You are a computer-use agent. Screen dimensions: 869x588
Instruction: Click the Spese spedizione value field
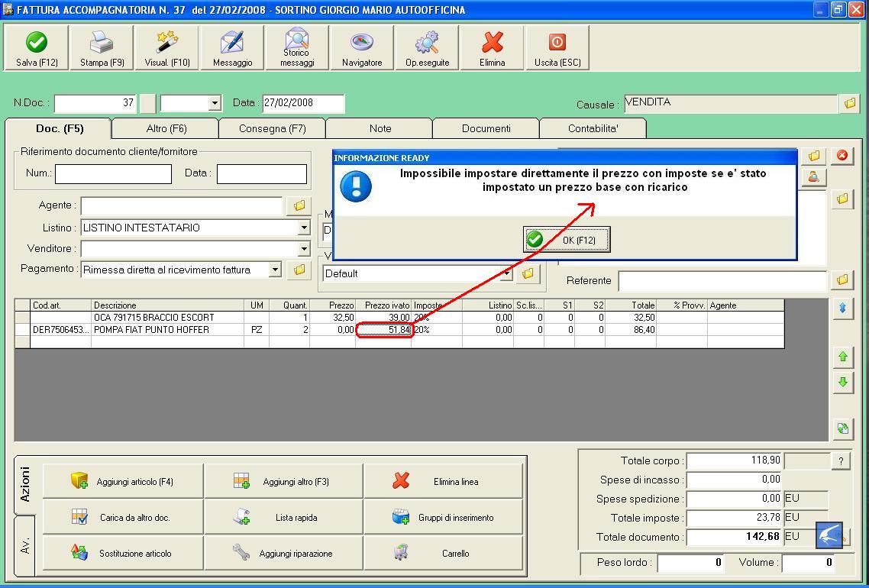pos(735,499)
